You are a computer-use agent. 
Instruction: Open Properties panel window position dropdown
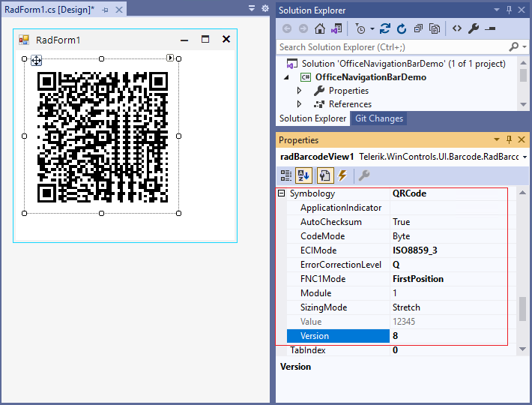click(x=497, y=139)
